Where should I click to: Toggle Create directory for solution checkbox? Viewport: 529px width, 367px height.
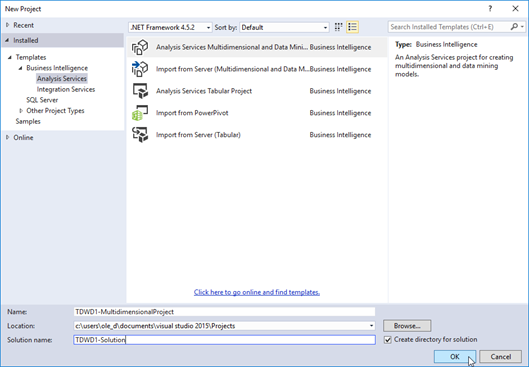point(388,340)
